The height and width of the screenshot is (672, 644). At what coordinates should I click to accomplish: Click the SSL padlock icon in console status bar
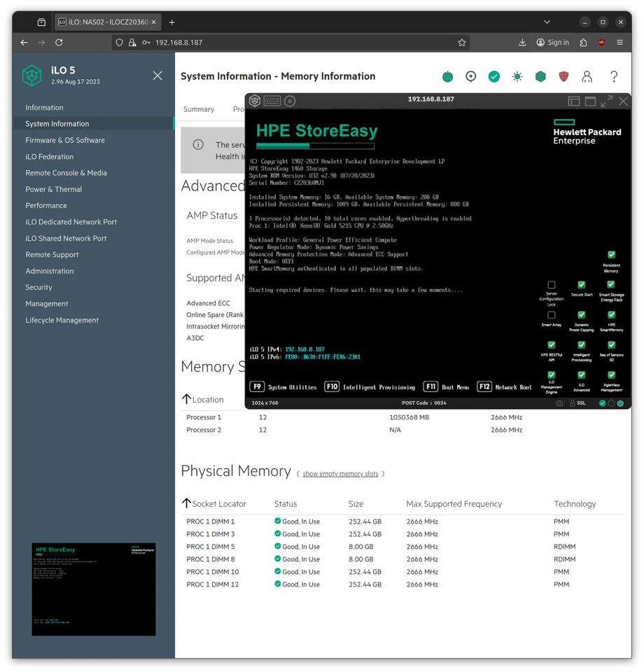[x=573, y=403]
